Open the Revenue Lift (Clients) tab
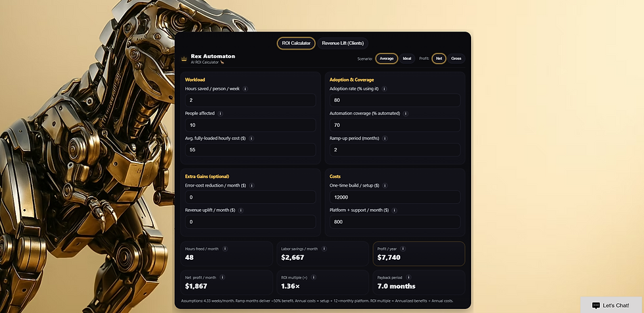 [x=342, y=43]
